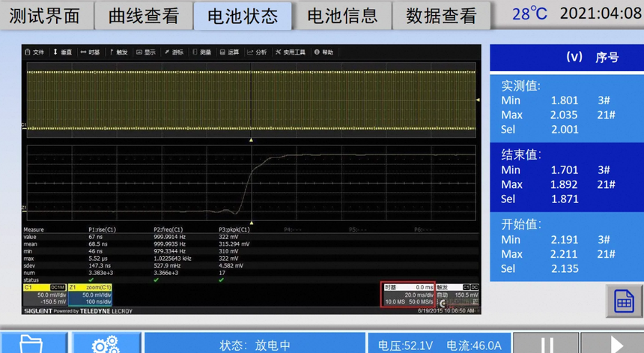Click the trigger level arrow on the right grid edge
Screen dimensions: 644x353
[x=478, y=100]
